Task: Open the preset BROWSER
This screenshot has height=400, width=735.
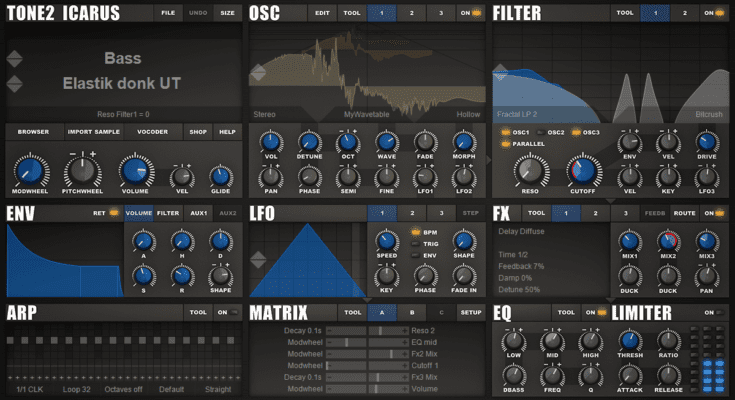Action: point(33,131)
